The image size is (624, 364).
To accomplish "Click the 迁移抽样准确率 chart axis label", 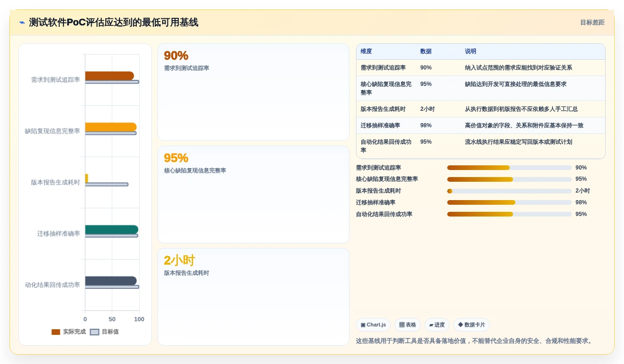I will pos(59,233).
